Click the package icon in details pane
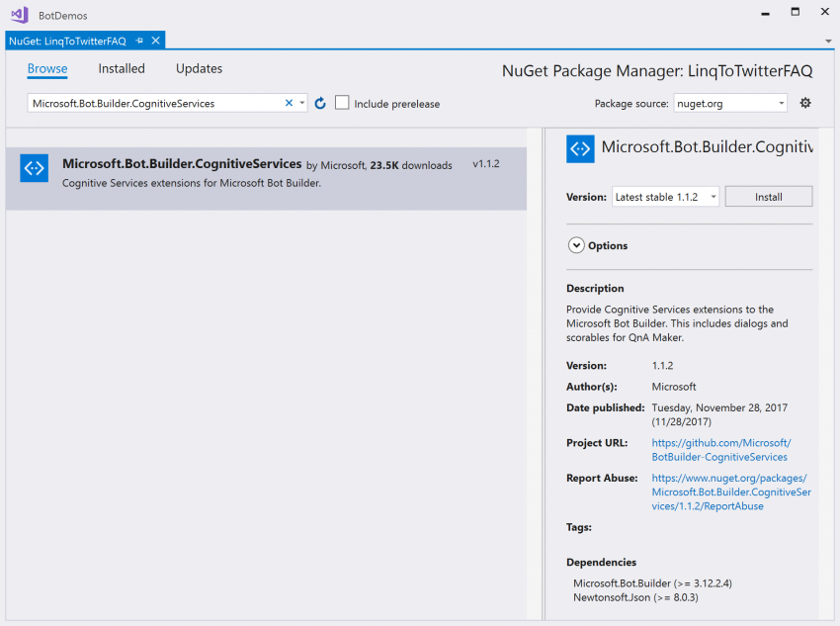 [580, 148]
